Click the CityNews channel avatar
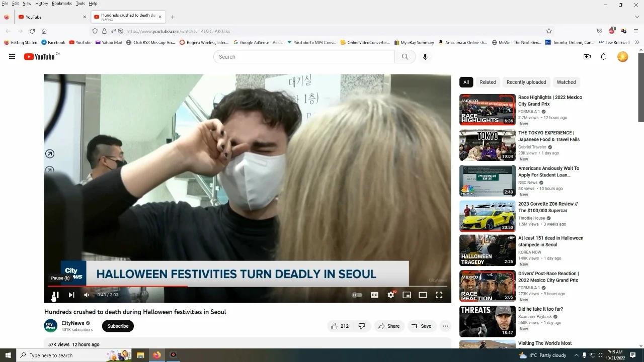 coord(51,326)
